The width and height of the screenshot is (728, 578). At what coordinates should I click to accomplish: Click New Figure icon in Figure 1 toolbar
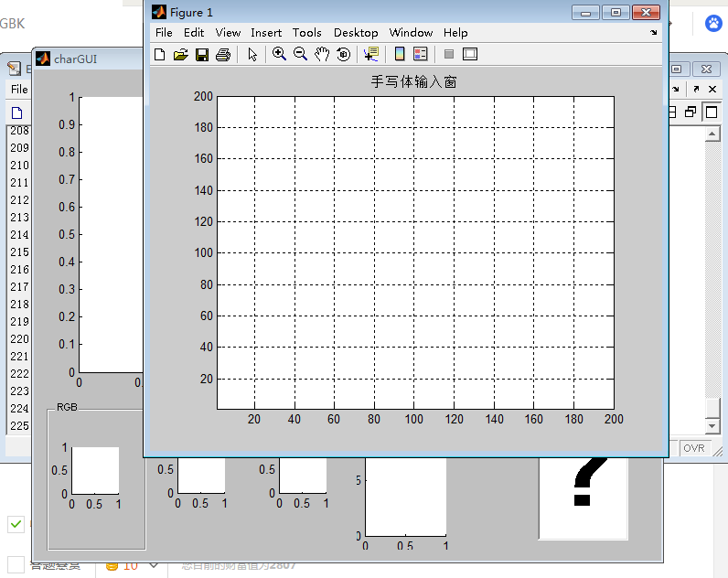(x=160, y=54)
